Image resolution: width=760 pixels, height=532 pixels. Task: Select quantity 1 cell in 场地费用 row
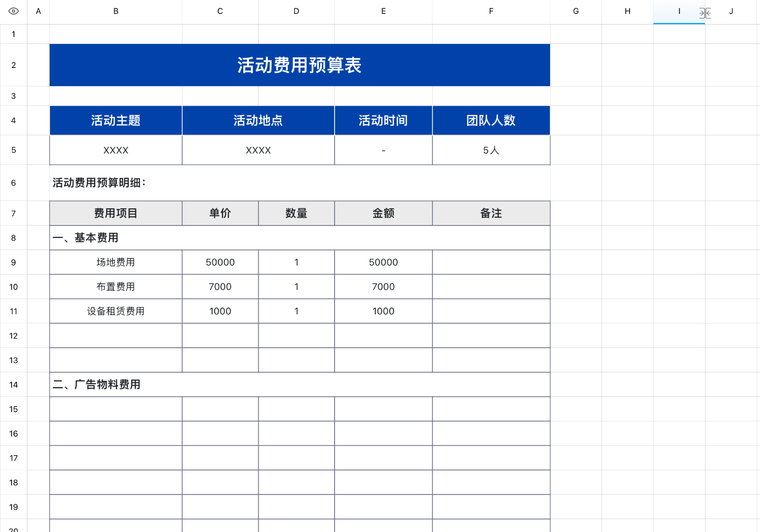(x=297, y=263)
